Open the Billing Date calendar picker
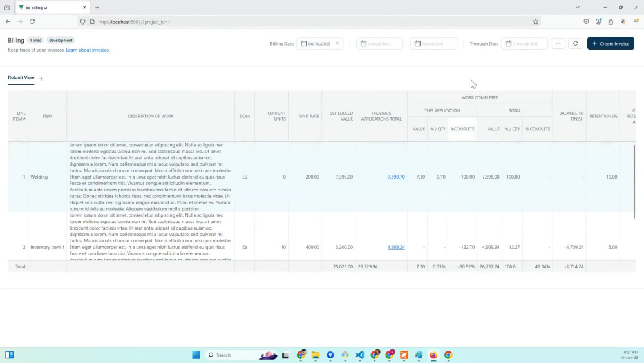 coord(303,44)
